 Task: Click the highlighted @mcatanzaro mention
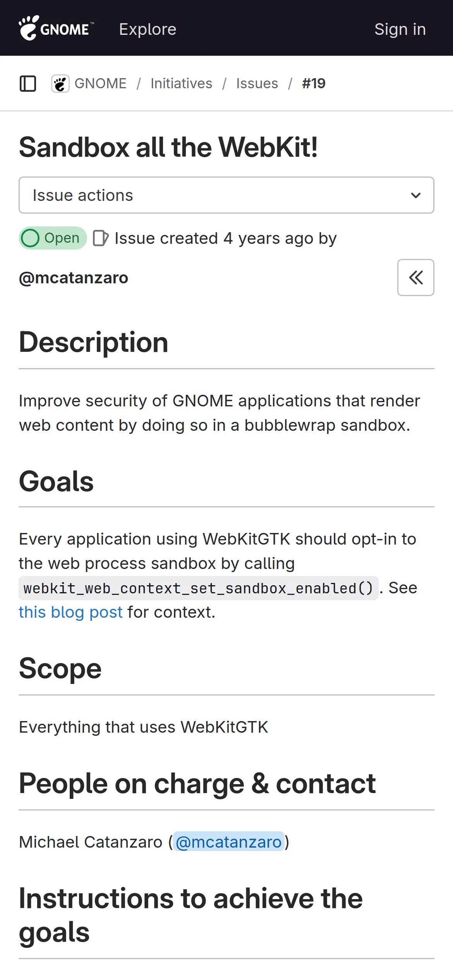[x=228, y=842]
